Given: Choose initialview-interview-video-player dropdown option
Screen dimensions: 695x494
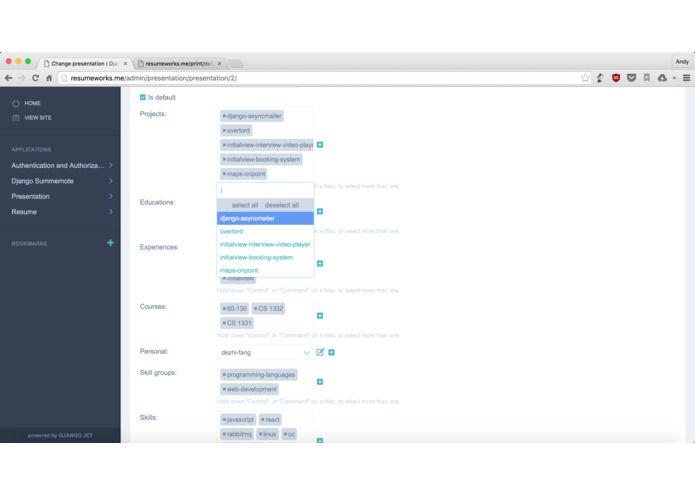Looking at the screenshot, I should pos(265,244).
